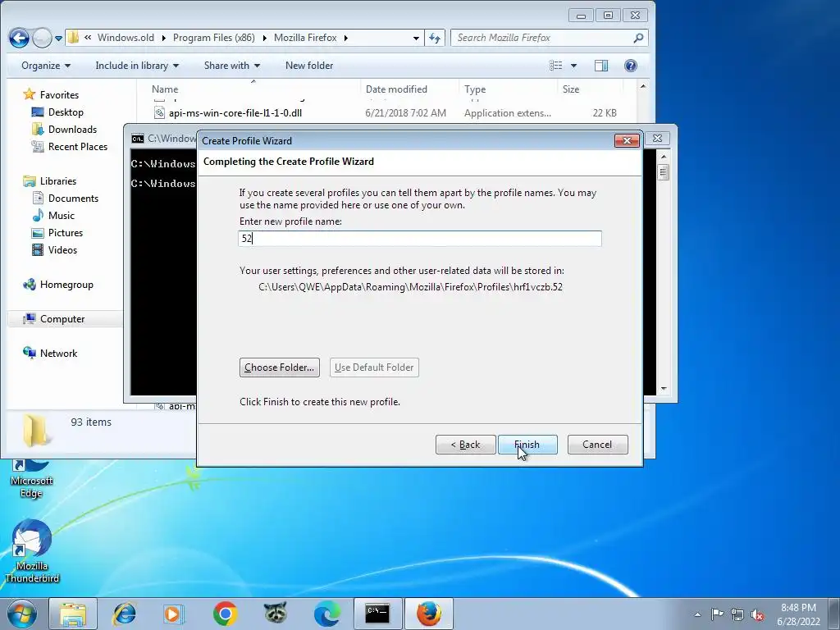Open the Pictures library
This screenshot has width=840, height=630.
tap(66, 232)
